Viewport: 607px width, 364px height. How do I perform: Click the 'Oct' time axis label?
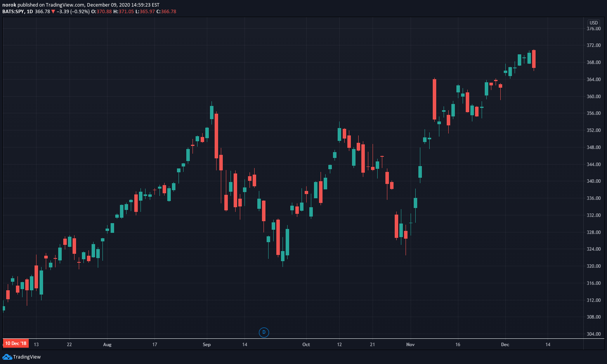point(306,345)
